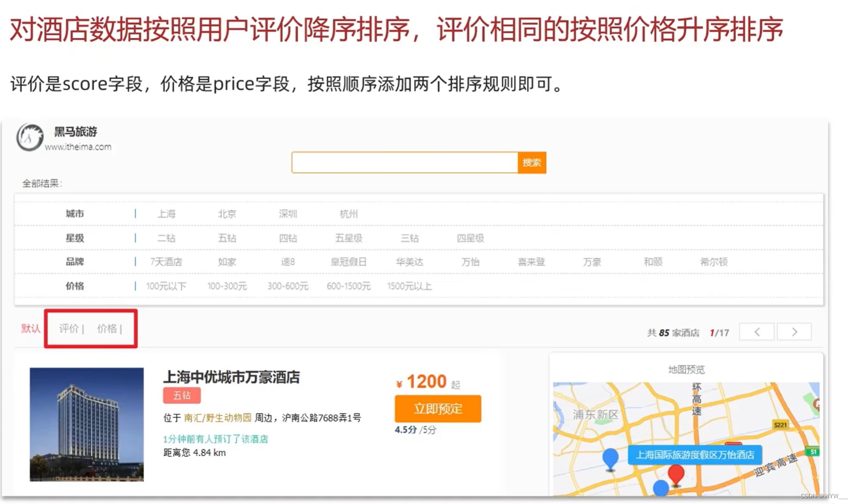Click the 五钻 badge on hotel card

coord(182,395)
